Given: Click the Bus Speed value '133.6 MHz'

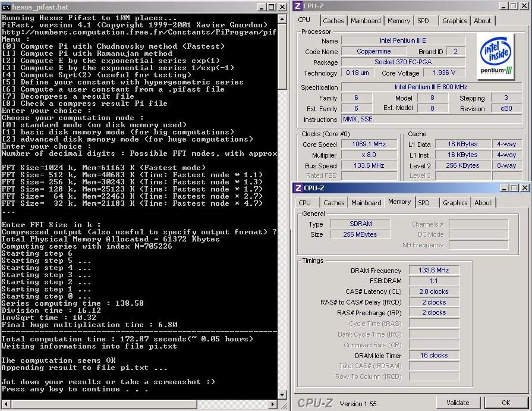Looking at the screenshot, I should tap(369, 165).
